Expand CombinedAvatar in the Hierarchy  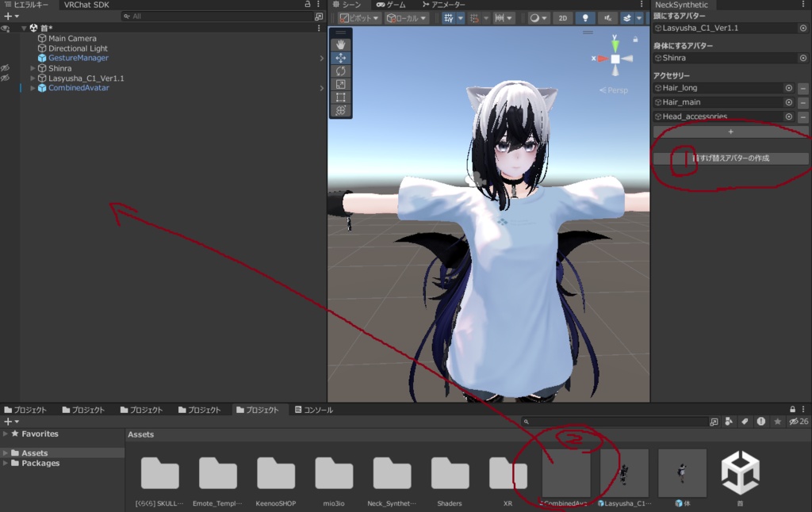coord(33,88)
